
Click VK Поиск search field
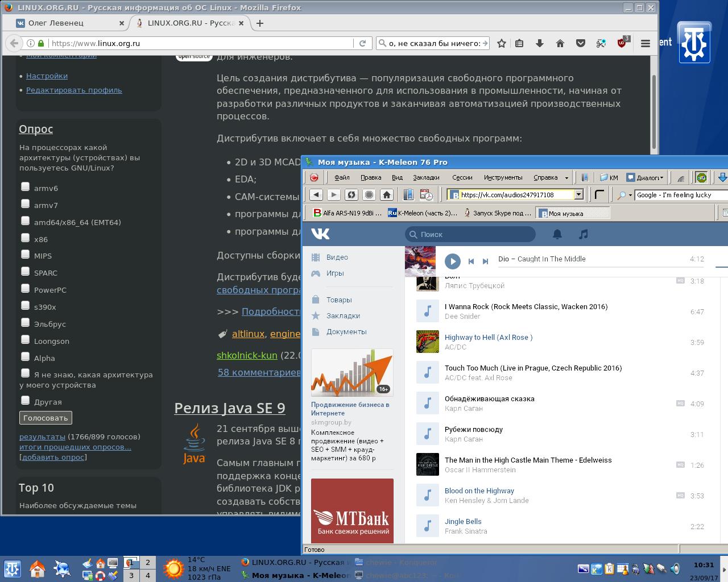[470, 234]
